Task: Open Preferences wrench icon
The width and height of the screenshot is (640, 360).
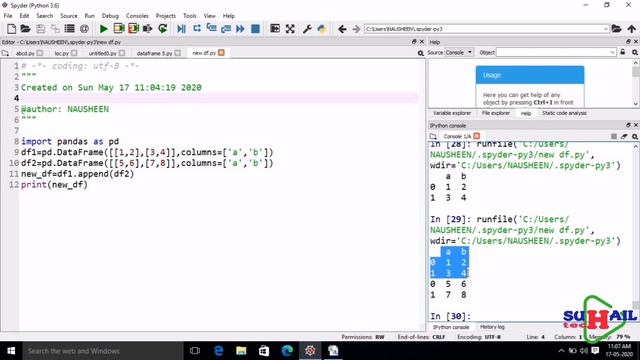Action: click(307, 29)
